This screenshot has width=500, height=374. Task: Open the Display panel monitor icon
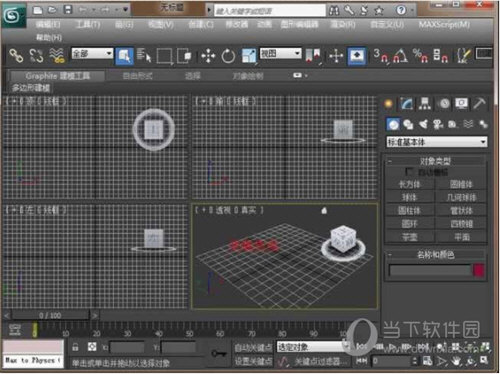[462, 104]
